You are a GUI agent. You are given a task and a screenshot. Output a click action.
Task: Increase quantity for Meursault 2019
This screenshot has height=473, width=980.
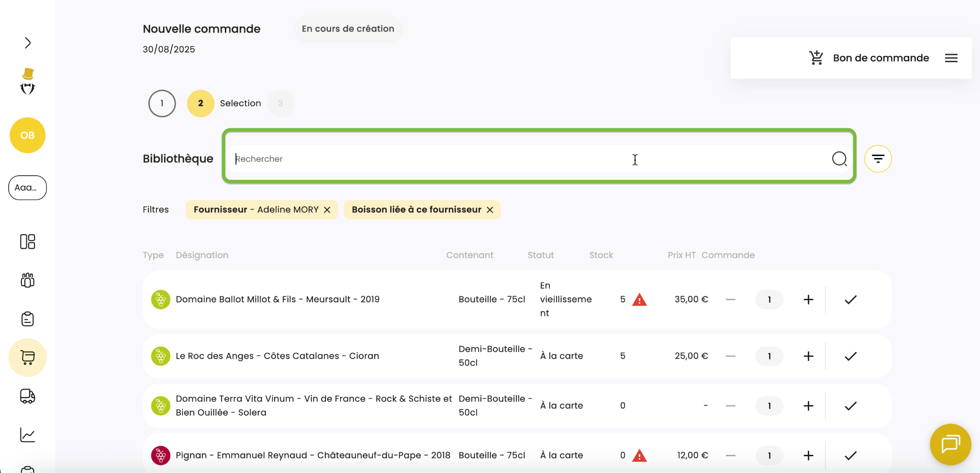coord(808,300)
